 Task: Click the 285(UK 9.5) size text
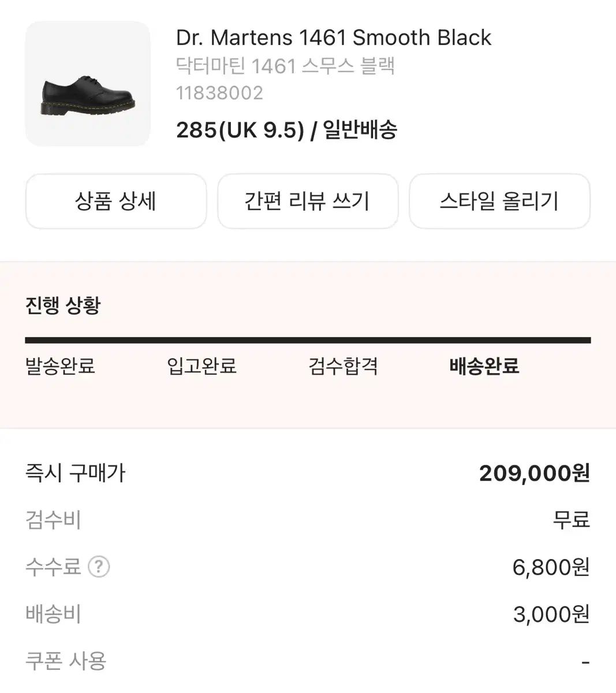240,130
